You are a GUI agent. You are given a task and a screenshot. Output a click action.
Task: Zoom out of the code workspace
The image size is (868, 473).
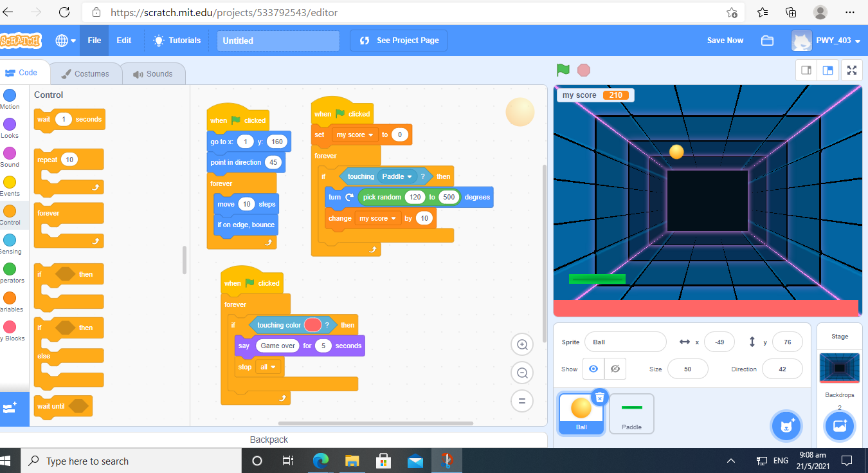[x=522, y=373]
